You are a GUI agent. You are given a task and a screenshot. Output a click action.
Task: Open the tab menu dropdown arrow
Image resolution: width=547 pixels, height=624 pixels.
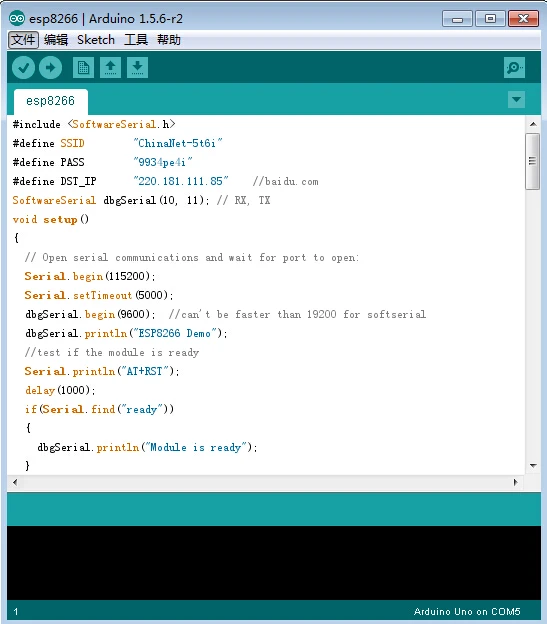click(x=516, y=99)
